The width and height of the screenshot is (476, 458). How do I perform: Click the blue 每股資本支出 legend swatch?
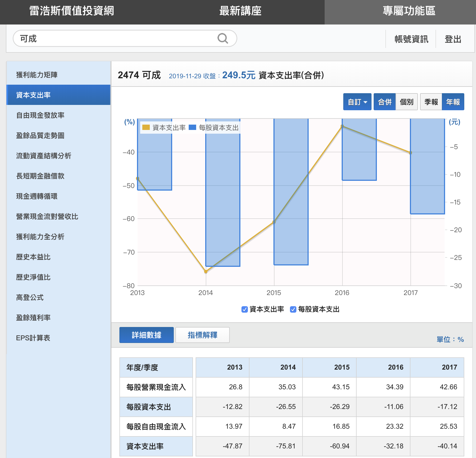pos(192,128)
